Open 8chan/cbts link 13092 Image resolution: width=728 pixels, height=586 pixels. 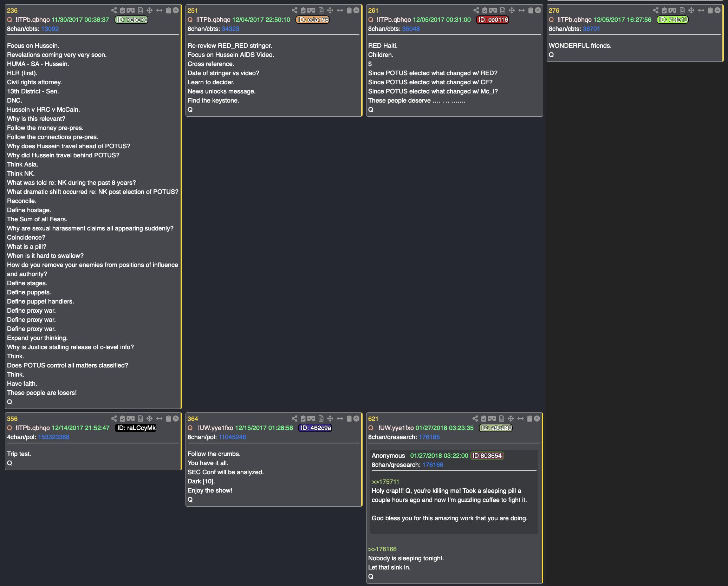(50, 29)
